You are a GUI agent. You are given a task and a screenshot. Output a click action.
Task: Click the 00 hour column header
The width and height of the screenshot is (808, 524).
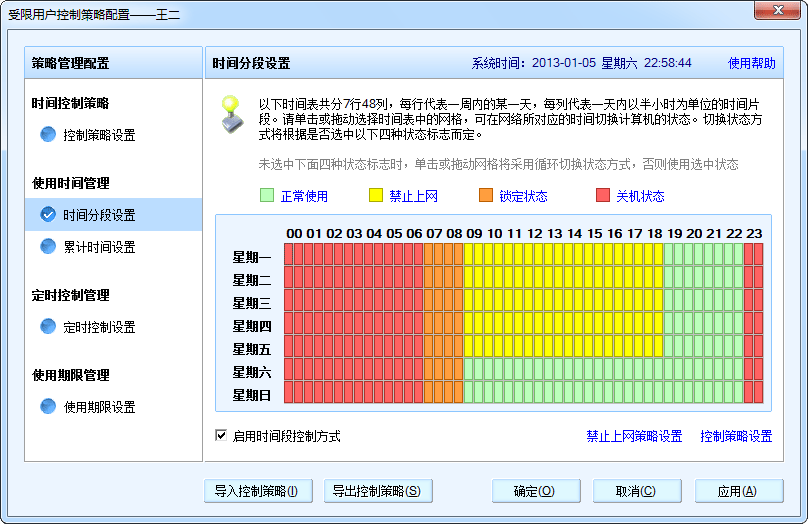[x=294, y=233]
